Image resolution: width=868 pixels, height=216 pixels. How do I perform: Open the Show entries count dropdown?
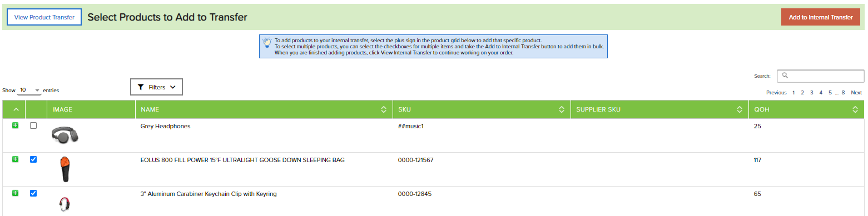click(29, 89)
